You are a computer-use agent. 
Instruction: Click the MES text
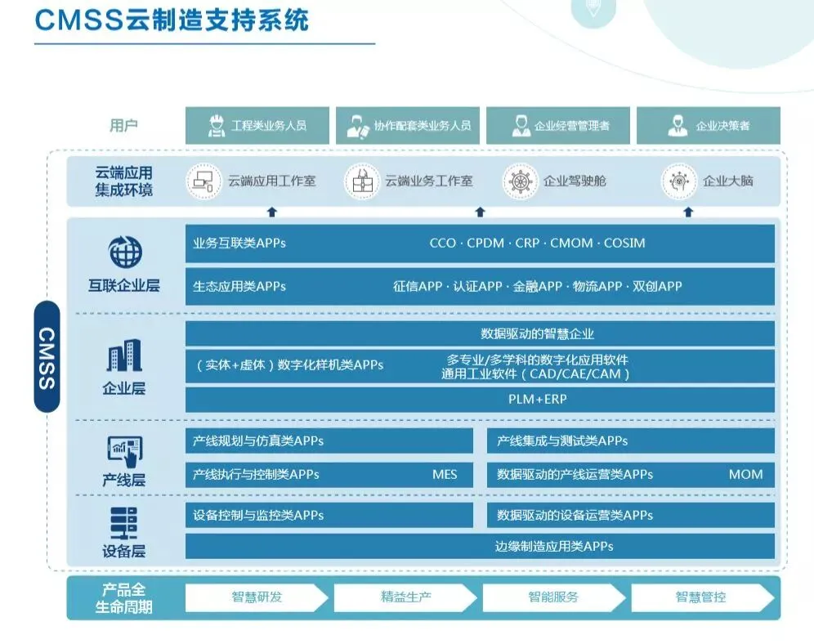click(445, 475)
